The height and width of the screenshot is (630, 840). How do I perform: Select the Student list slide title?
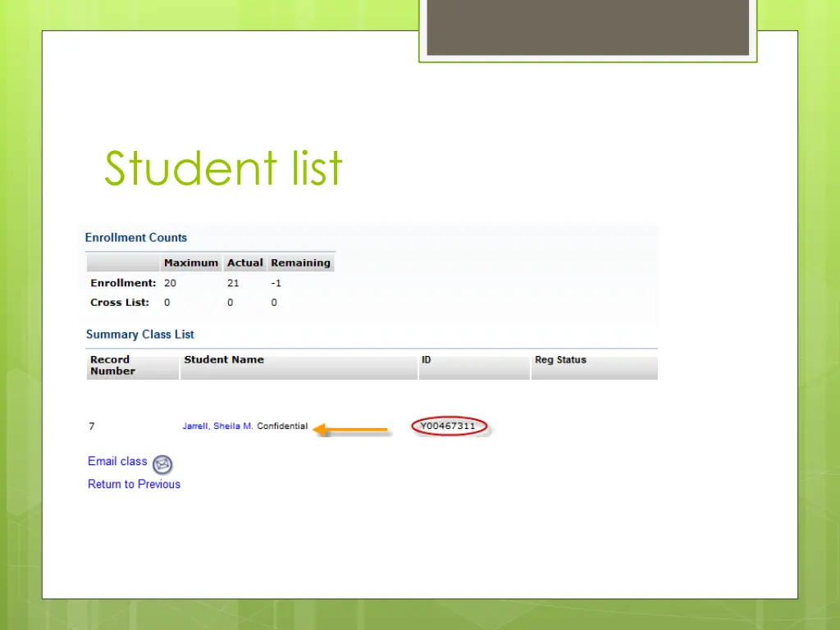222,168
